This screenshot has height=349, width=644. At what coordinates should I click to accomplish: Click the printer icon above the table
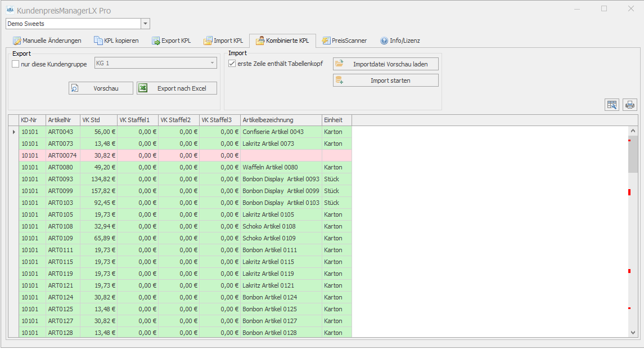[x=630, y=105]
